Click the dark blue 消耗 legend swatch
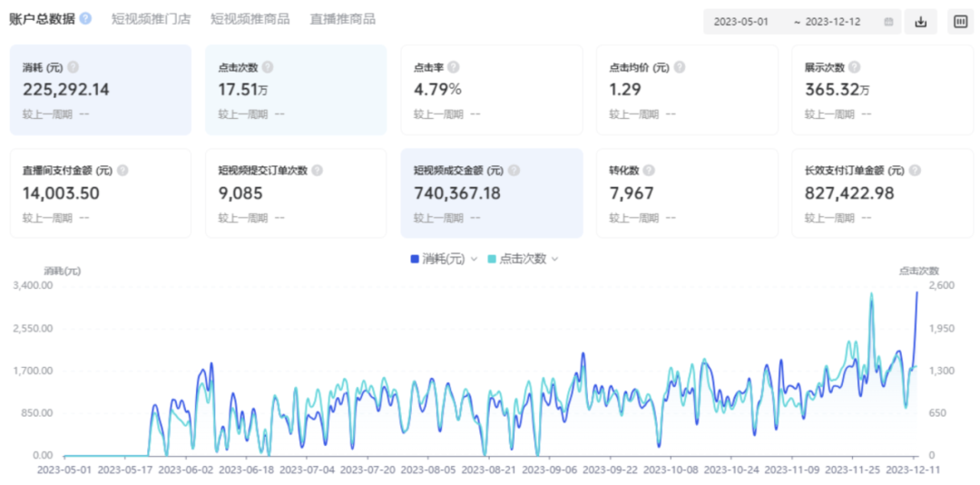The image size is (980, 485). click(415, 259)
